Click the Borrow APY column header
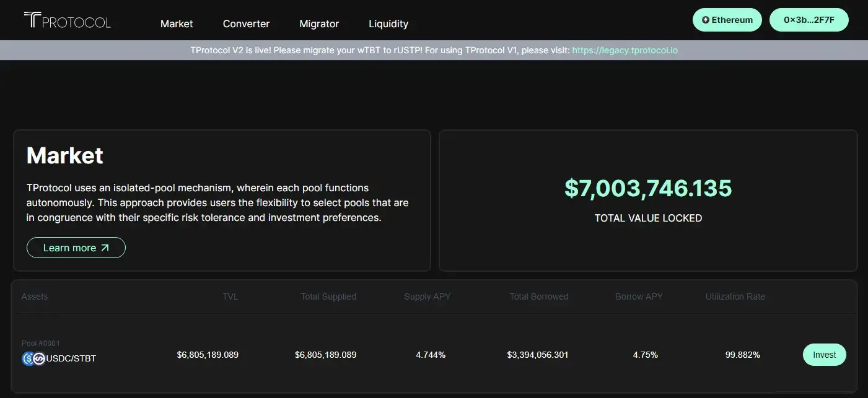The image size is (868, 398). 639,296
